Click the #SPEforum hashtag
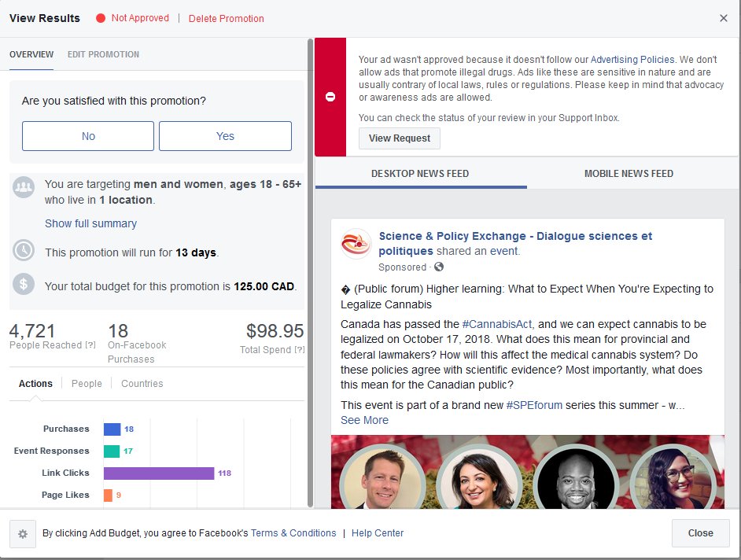This screenshot has width=741, height=560. click(x=534, y=405)
